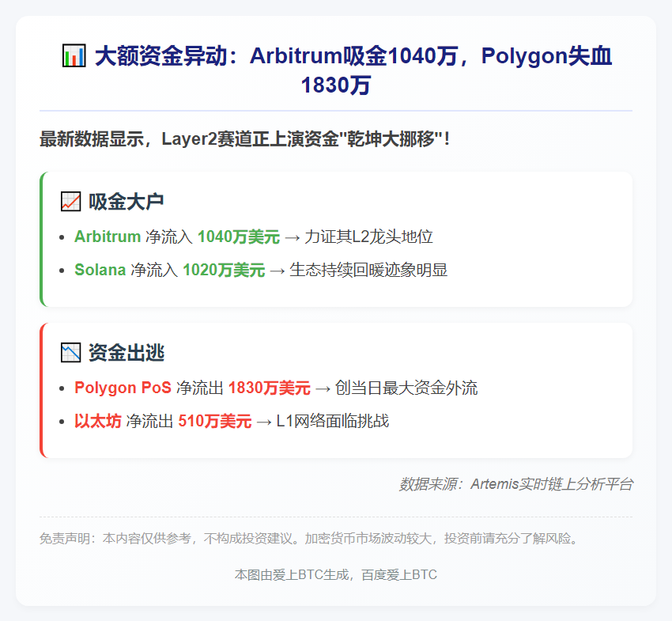Image resolution: width=672 pixels, height=621 pixels.
Task: Click the data source line 数据来源：Artemis实时链上分析平台
Action: point(516,484)
